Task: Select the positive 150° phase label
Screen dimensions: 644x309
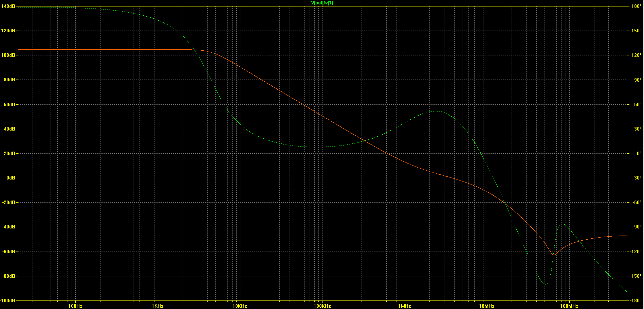Action: (636, 31)
